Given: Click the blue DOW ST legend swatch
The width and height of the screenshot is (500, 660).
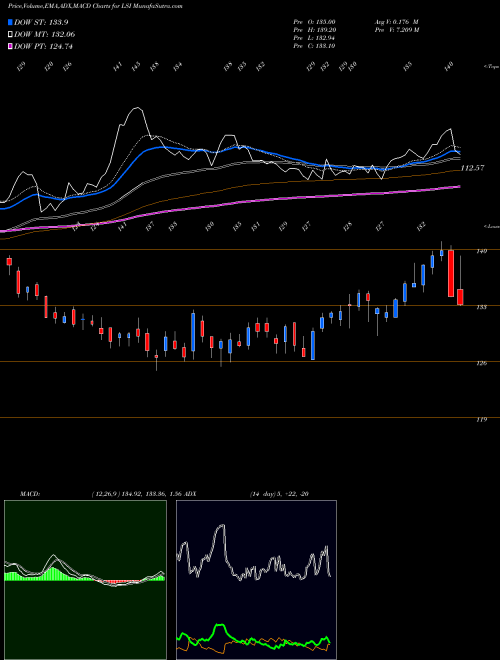Looking at the screenshot, I should [10, 22].
